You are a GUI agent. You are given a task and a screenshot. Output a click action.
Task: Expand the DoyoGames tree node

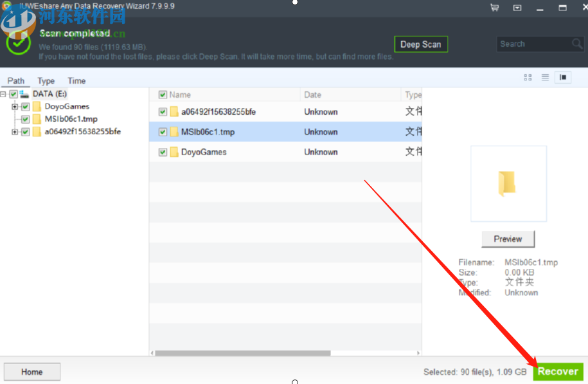(15, 107)
